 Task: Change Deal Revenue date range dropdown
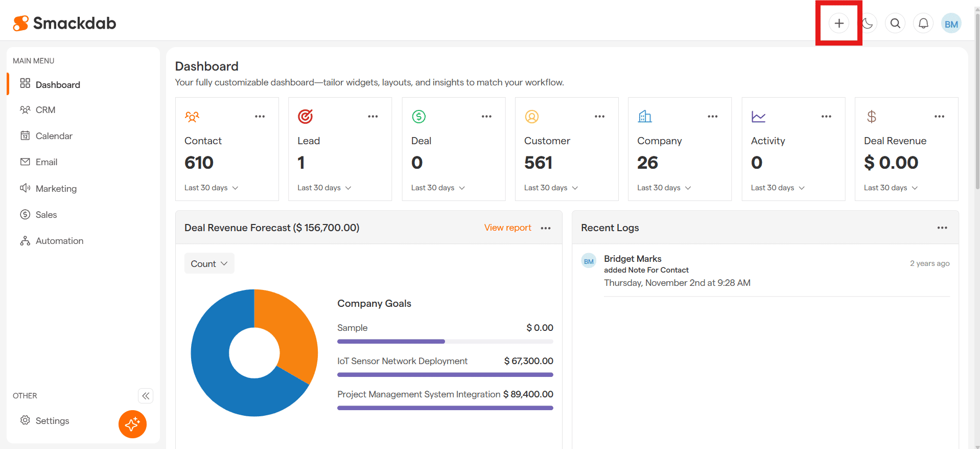pos(891,188)
